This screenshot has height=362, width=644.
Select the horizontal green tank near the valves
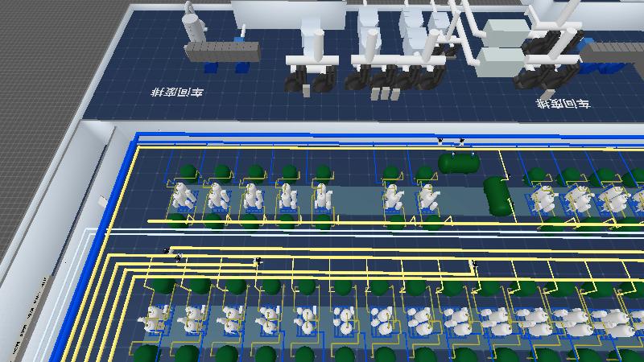click(459, 163)
